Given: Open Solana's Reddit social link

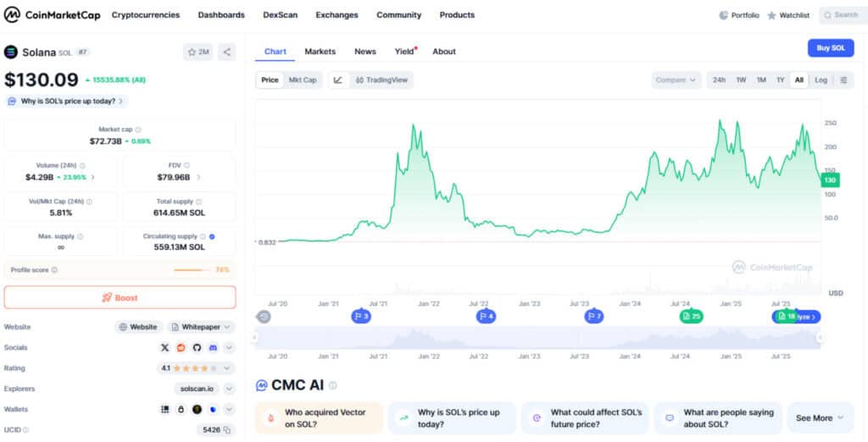Looking at the screenshot, I should click(181, 347).
